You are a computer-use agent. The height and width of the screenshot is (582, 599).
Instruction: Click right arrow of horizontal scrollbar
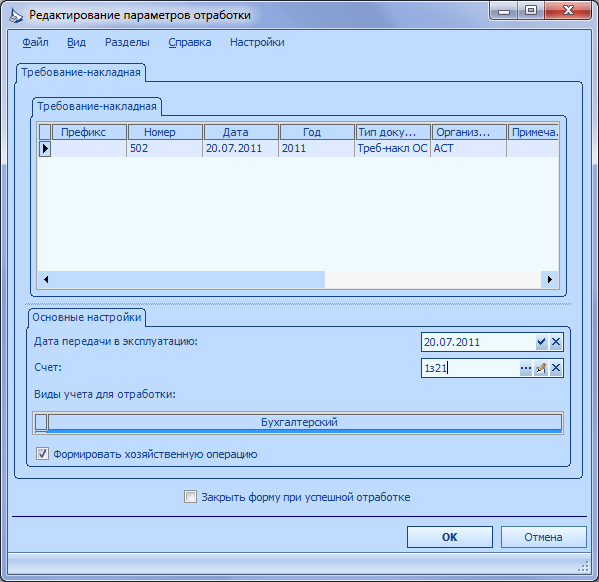tap(550, 279)
